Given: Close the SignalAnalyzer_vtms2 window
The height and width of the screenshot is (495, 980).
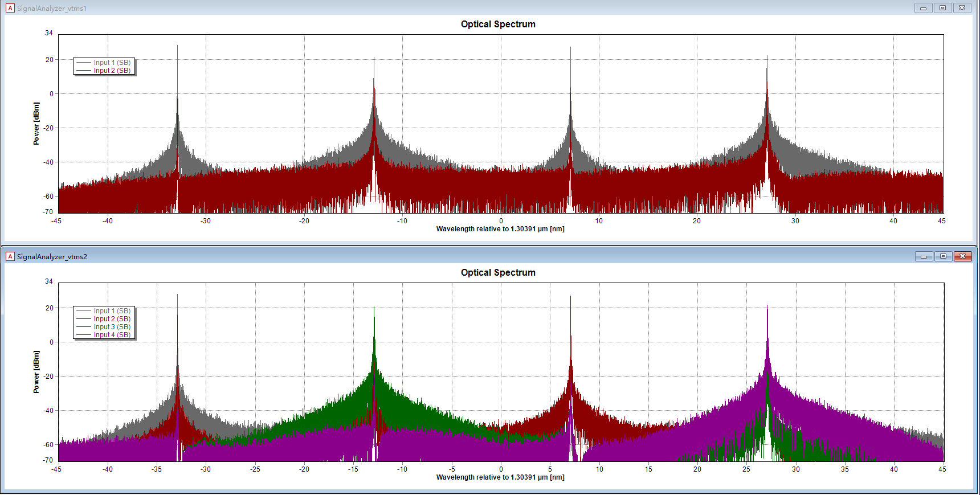Looking at the screenshot, I should [963, 256].
